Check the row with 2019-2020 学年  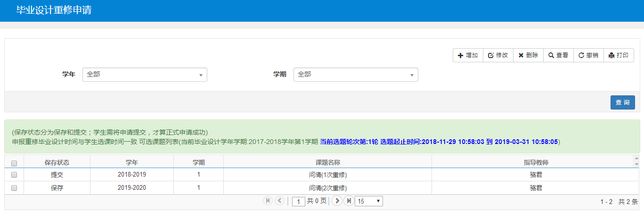pos(14,188)
